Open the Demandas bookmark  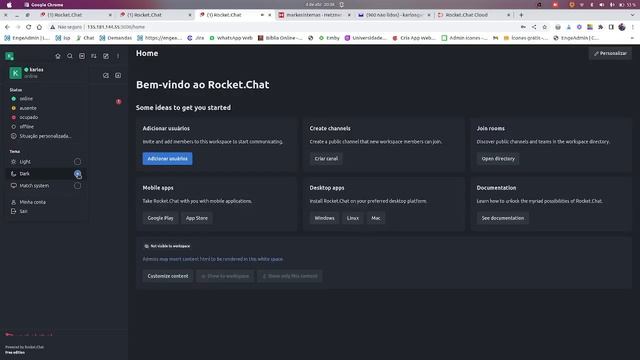point(116,38)
